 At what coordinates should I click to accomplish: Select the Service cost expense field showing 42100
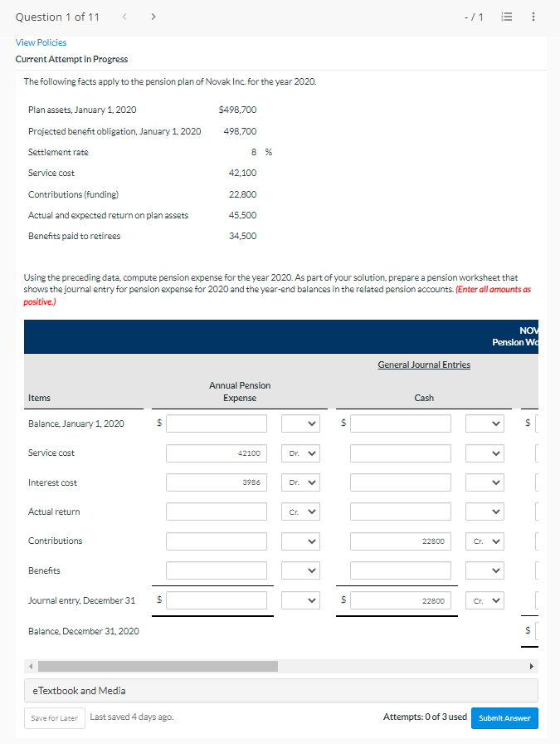coord(216,453)
